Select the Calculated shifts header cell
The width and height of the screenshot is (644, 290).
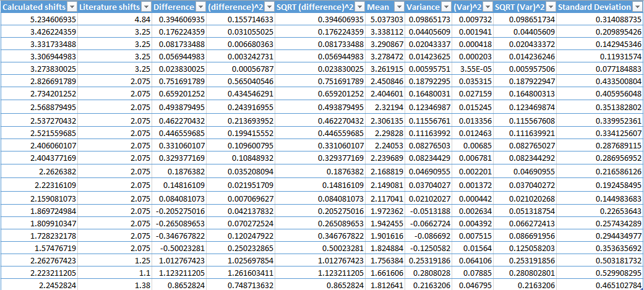pyautogui.click(x=39, y=7)
